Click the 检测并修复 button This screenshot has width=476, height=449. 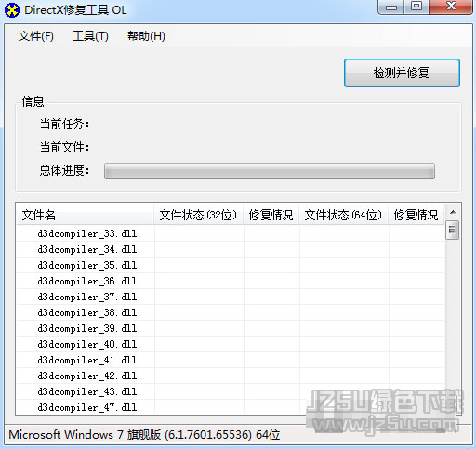pyautogui.click(x=402, y=73)
